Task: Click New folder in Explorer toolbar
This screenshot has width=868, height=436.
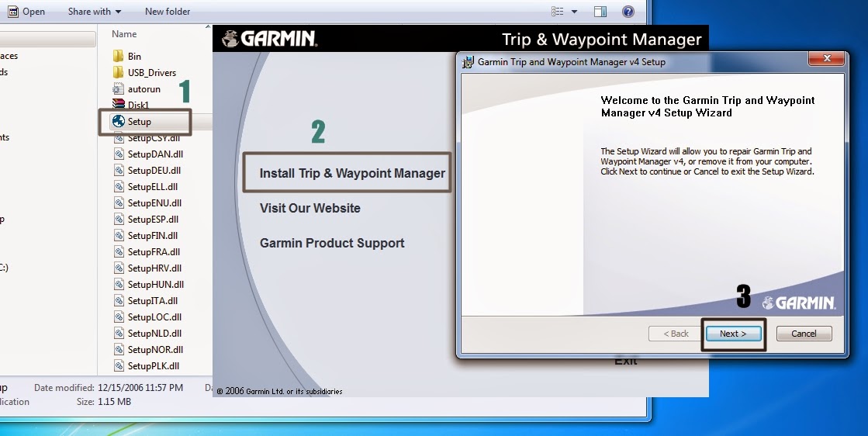Action: pyautogui.click(x=168, y=11)
